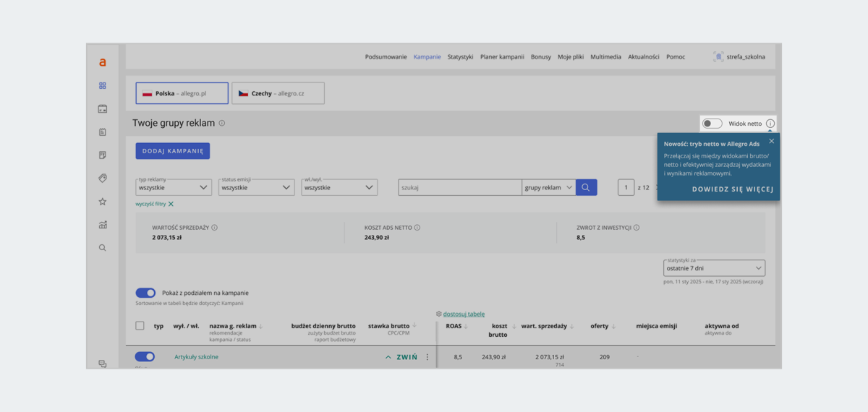The width and height of the screenshot is (868, 412).
Task: Click the strefa_szkolna account name
Action: point(746,57)
